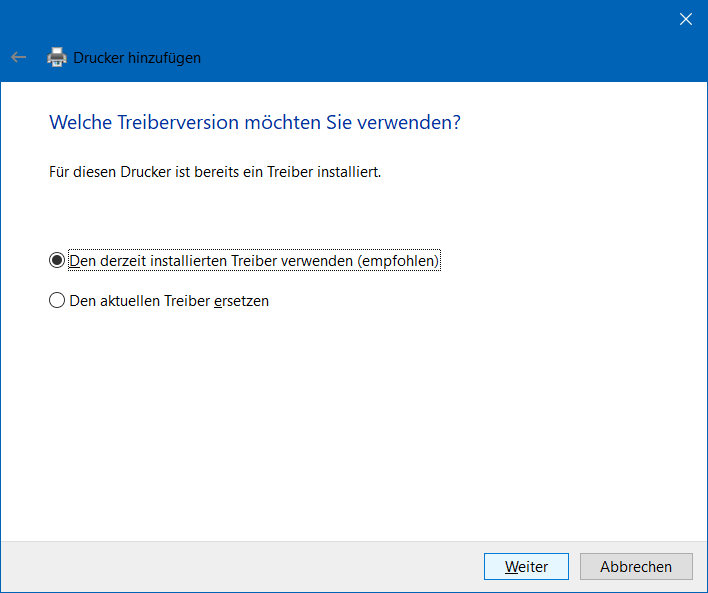This screenshot has width=708, height=593.
Task: Click the label text Den aktuellen Treiber ersetzen
Action: 168,300
